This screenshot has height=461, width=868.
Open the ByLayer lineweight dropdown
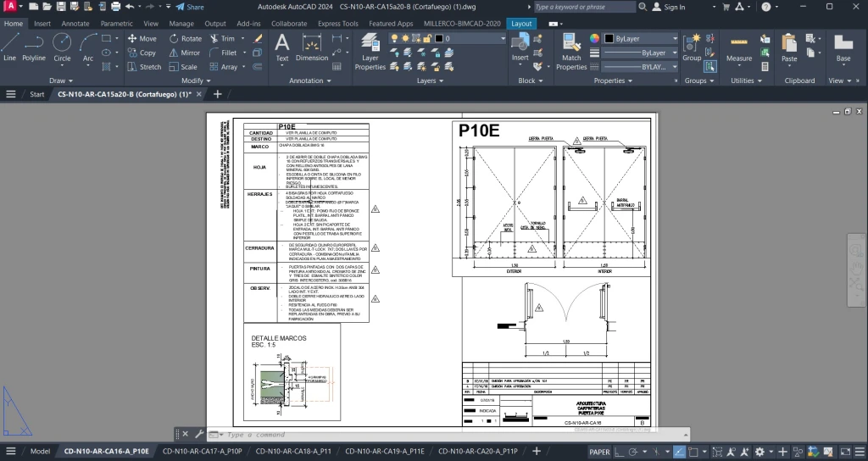pos(640,53)
